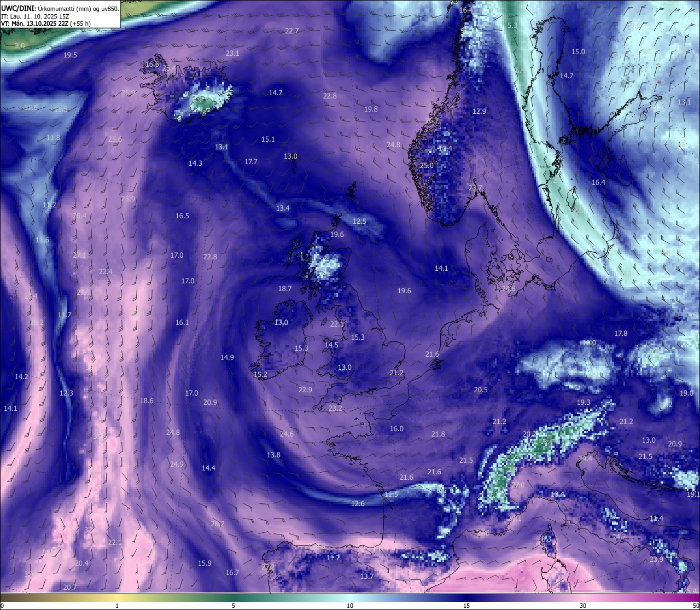The image size is (700, 610).
Task: Click the 21.8 value over France
Action: coord(438,434)
